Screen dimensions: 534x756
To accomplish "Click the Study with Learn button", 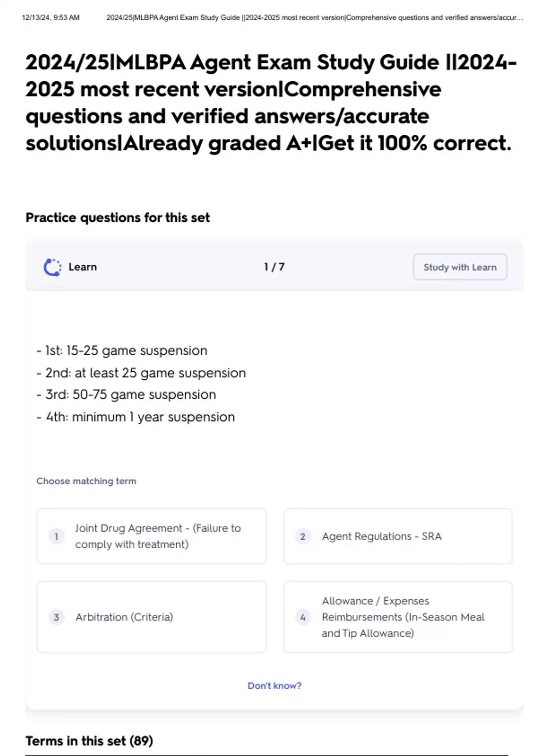I will click(460, 267).
